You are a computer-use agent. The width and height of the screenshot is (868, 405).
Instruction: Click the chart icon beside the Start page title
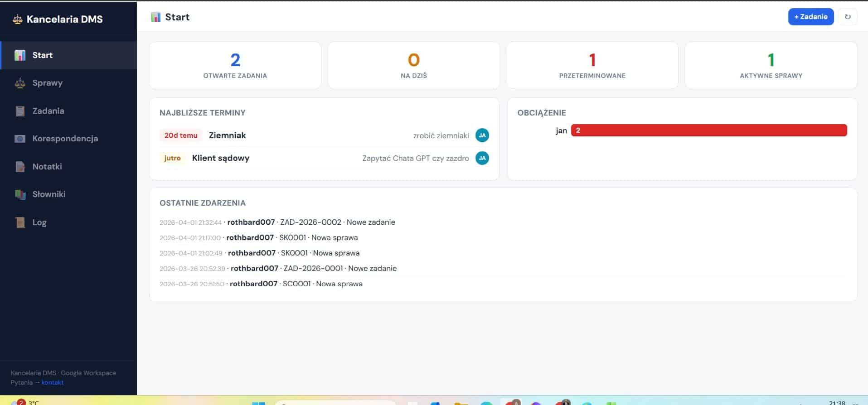tap(155, 17)
